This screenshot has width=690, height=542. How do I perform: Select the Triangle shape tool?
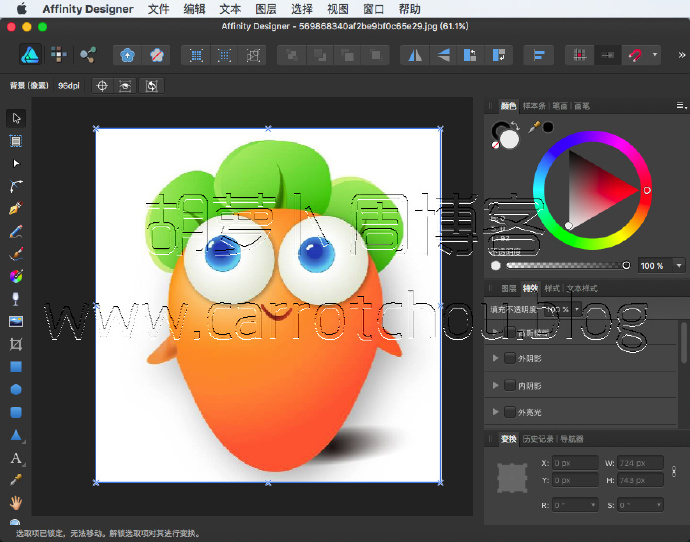click(x=16, y=435)
